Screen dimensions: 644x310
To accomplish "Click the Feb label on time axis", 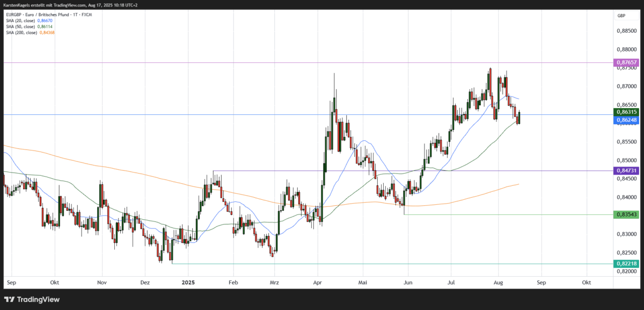I will click(233, 282).
